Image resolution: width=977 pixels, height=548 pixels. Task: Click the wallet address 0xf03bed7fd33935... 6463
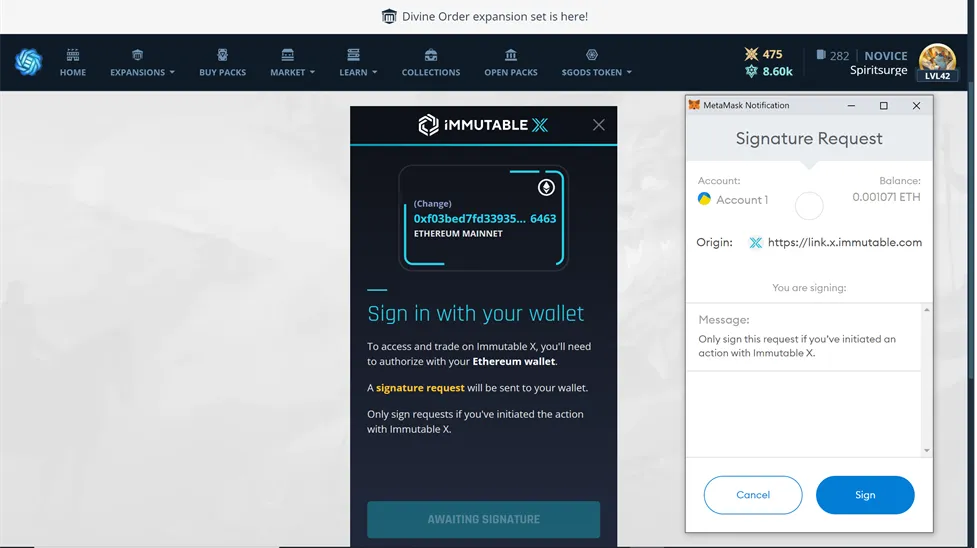485,219
